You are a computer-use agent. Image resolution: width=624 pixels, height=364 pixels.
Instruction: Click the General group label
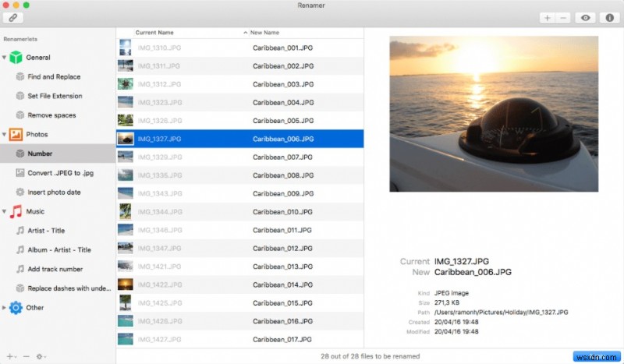click(x=38, y=57)
